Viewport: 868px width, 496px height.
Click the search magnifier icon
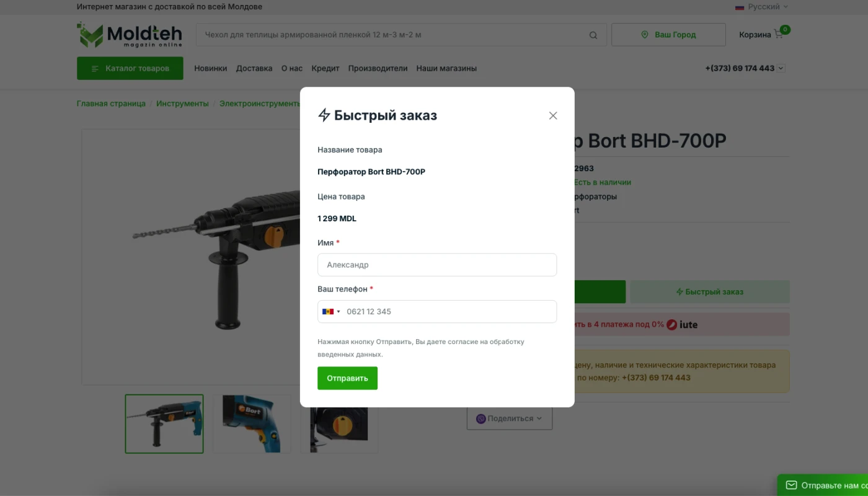(593, 35)
